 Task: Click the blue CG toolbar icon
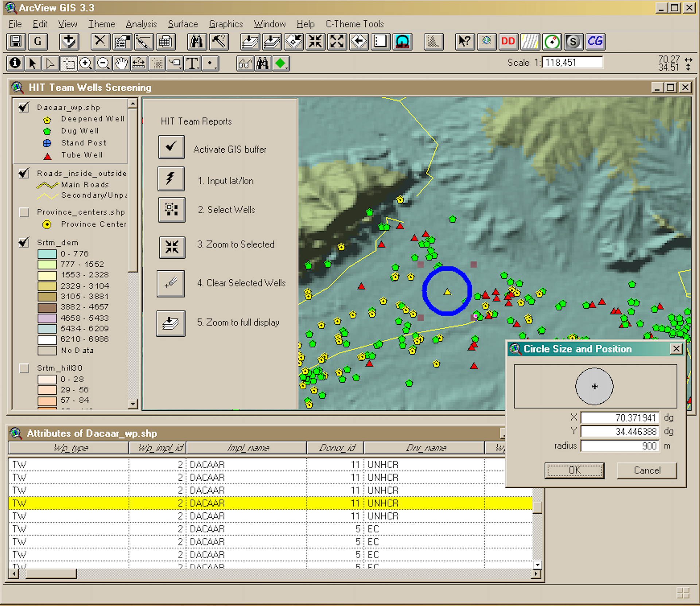click(595, 41)
